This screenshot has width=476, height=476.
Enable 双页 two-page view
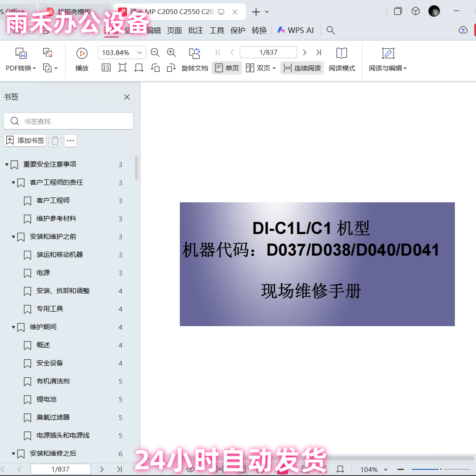pos(258,68)
